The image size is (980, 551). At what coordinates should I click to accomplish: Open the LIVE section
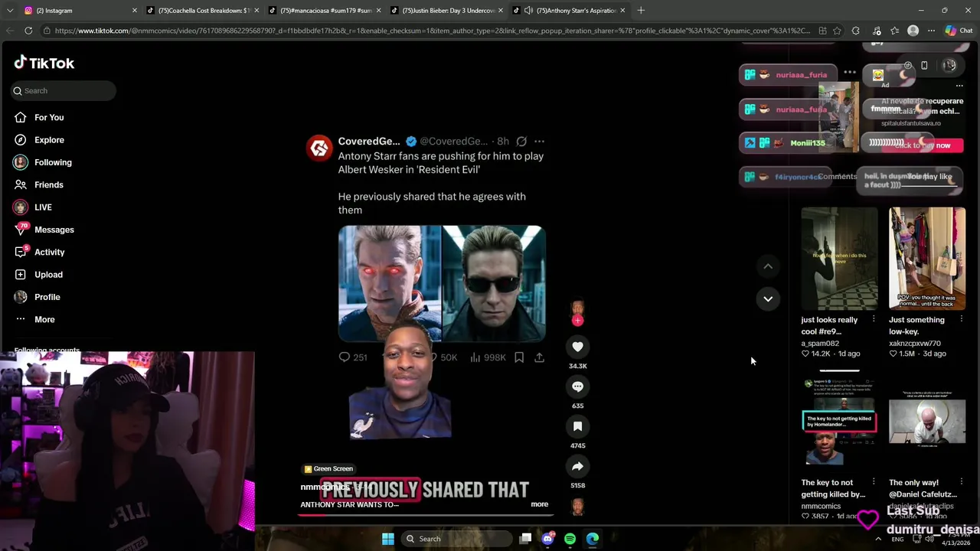click(43, 207)
